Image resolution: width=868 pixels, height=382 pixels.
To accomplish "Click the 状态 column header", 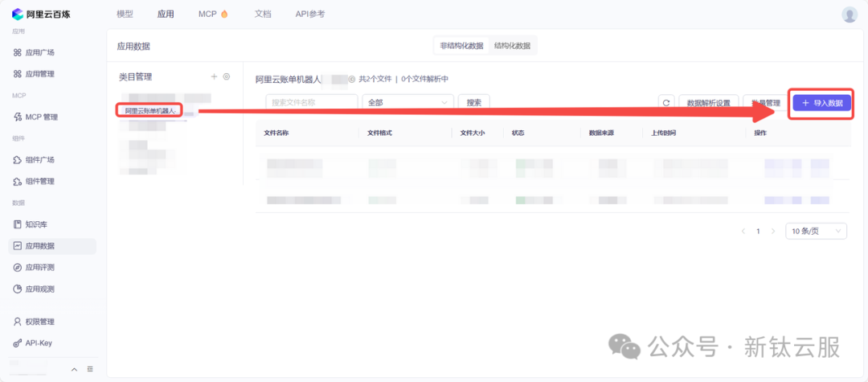I will tap(518, 133).
